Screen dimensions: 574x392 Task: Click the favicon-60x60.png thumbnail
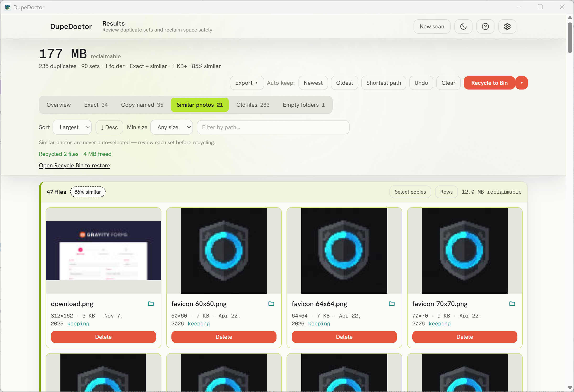tap(224, 250)
